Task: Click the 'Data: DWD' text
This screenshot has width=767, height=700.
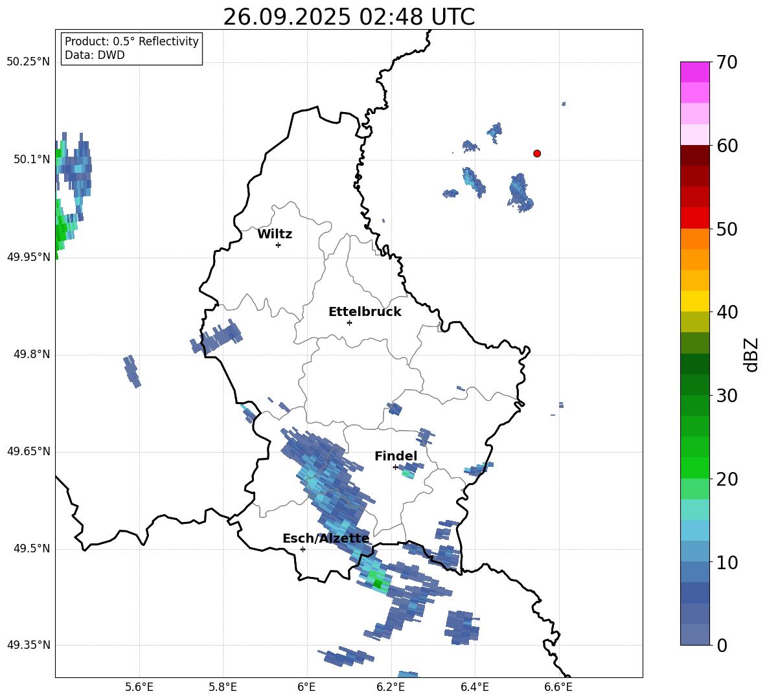Action: click(x=95, y=55)
